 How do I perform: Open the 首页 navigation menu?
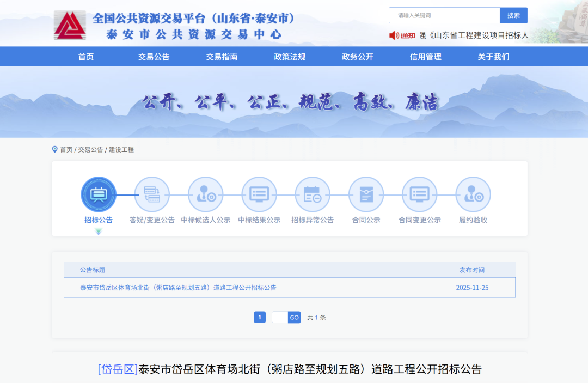[86, 57]
